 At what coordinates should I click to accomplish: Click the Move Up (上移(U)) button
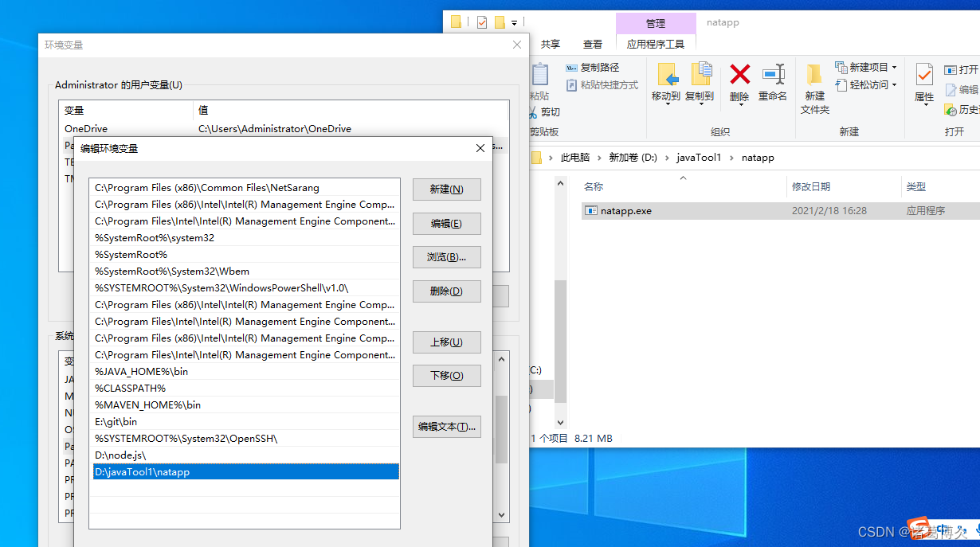click(x=446, y=342)
